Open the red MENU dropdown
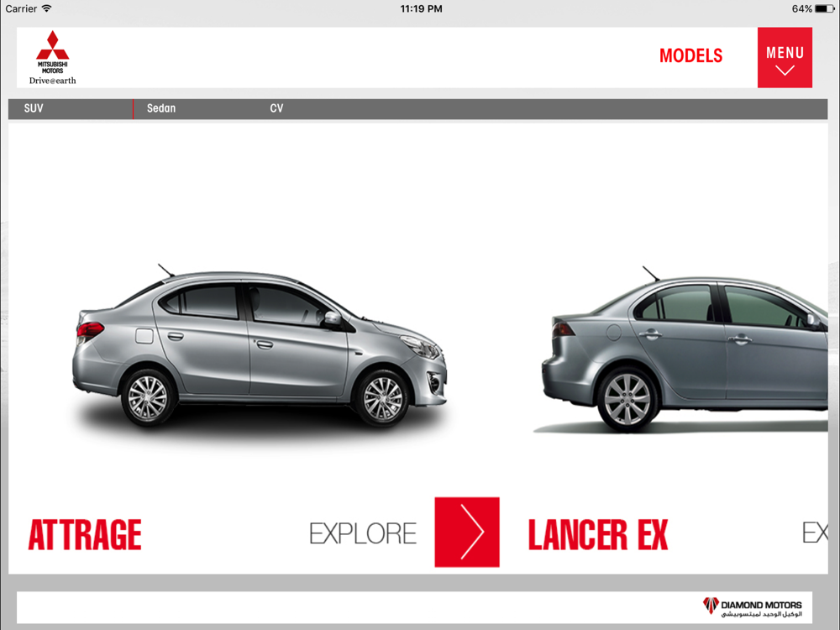Viewport: 840px width, 630px height. (785, 58)
